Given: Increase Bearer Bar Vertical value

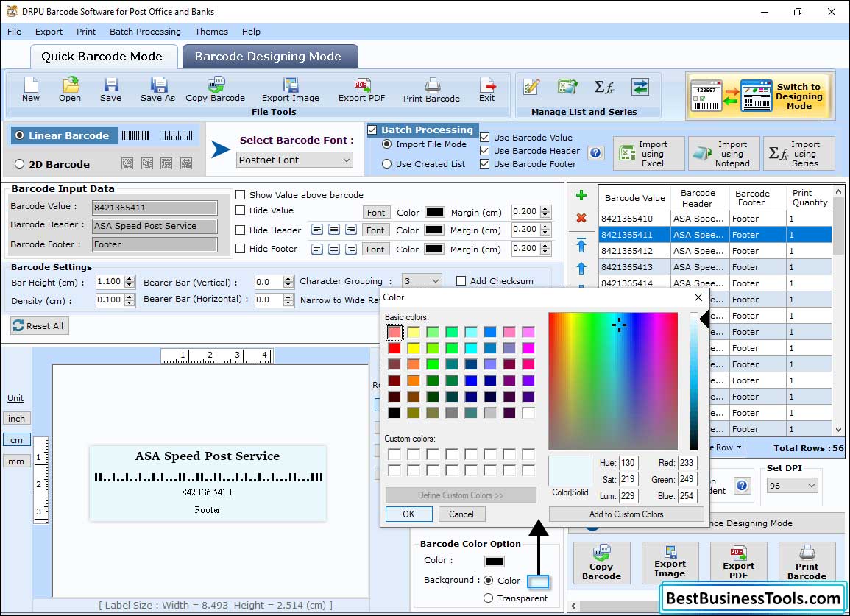Looking at the screenshot, I should [288, 279].
